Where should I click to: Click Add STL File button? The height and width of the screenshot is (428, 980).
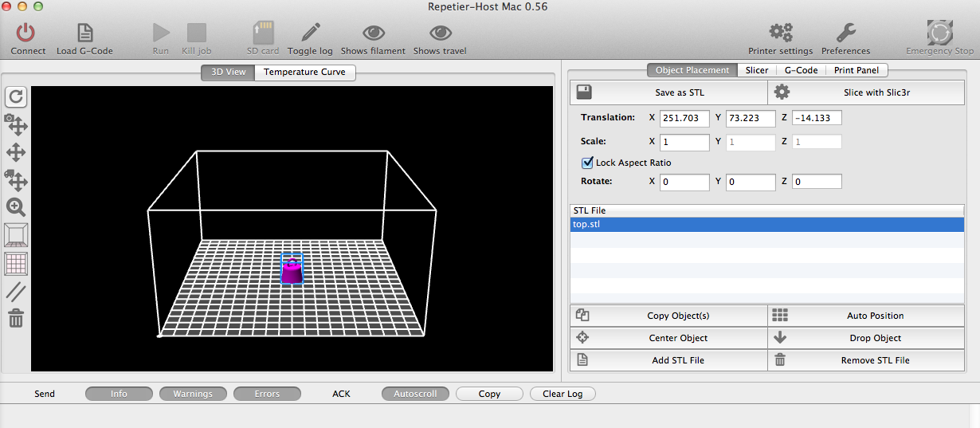(x=668, y=360)
